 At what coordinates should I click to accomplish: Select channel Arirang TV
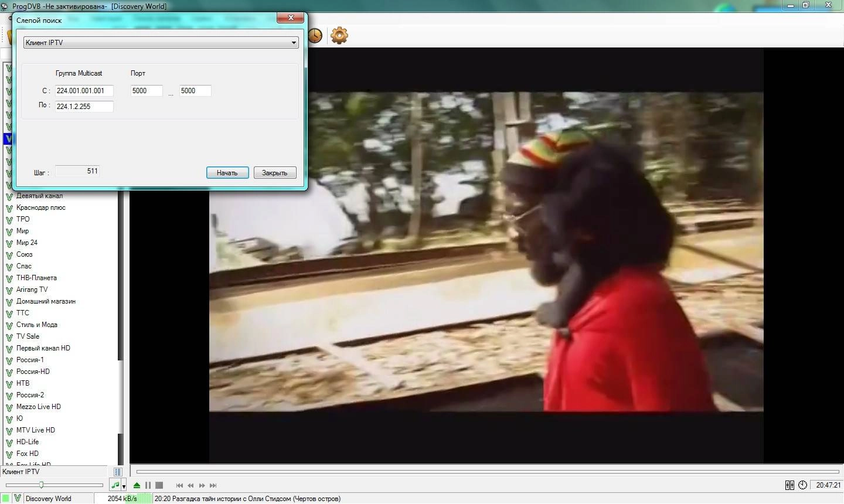pyautogui.click(x=32, y=290)
